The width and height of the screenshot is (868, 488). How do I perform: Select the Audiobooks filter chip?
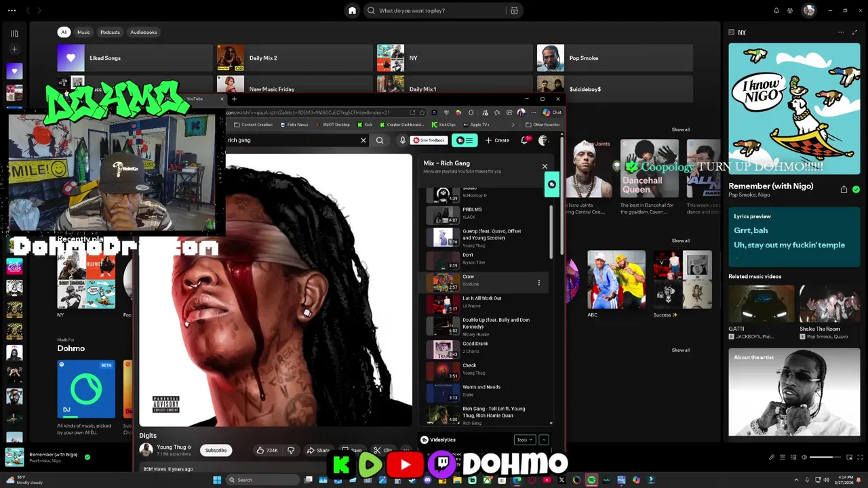143,32
